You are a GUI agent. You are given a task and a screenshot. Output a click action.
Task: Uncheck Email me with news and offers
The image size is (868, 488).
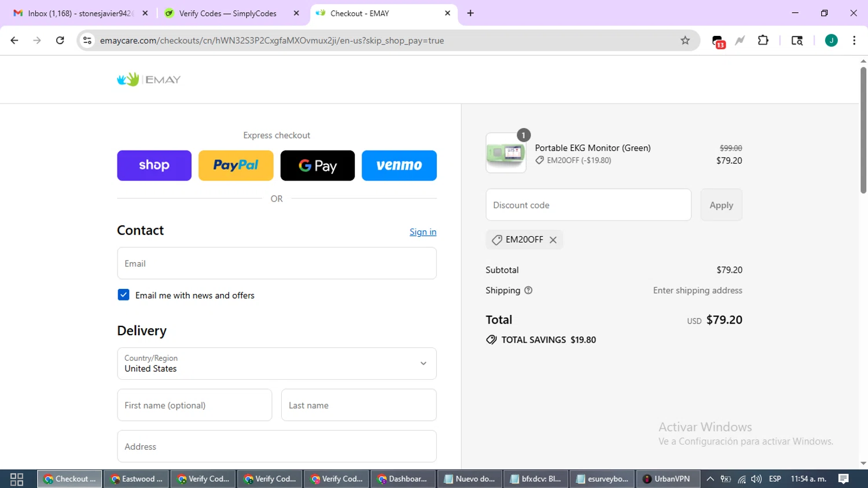pos(123,295)
